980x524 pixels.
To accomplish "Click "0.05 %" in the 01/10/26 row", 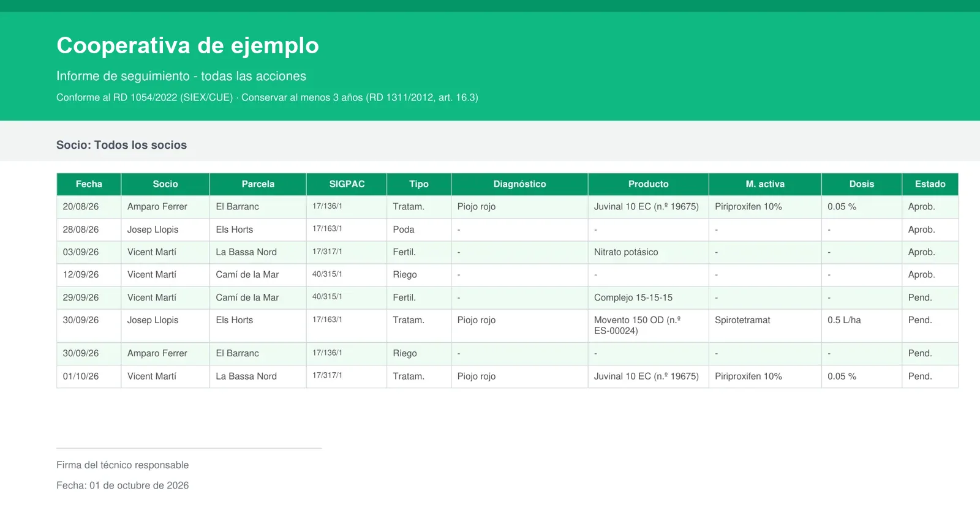I will [842, 376].
